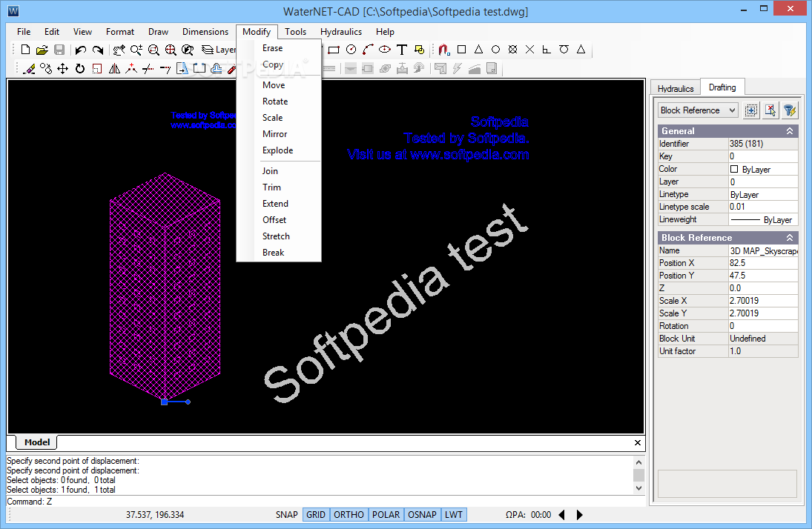Toggle OSNAP in status bar
The height and width of the screenshot is (529, 812).
(422, 514)
